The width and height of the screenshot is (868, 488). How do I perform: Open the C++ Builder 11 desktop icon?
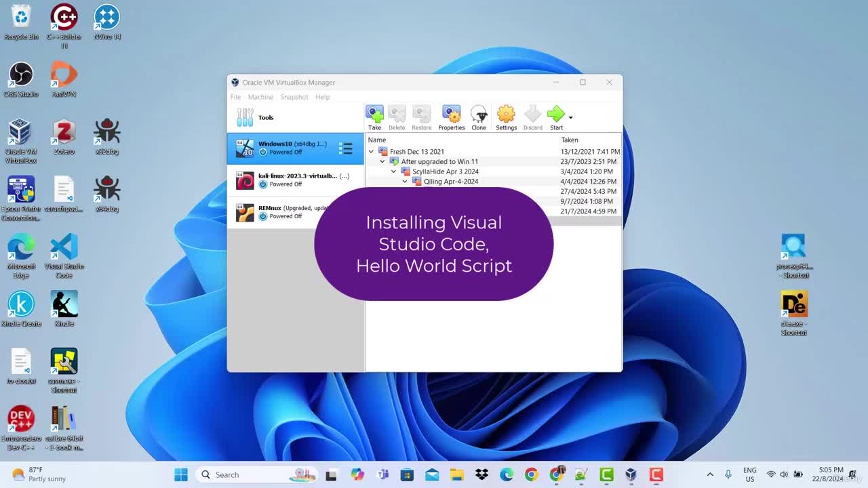[64, 26]
